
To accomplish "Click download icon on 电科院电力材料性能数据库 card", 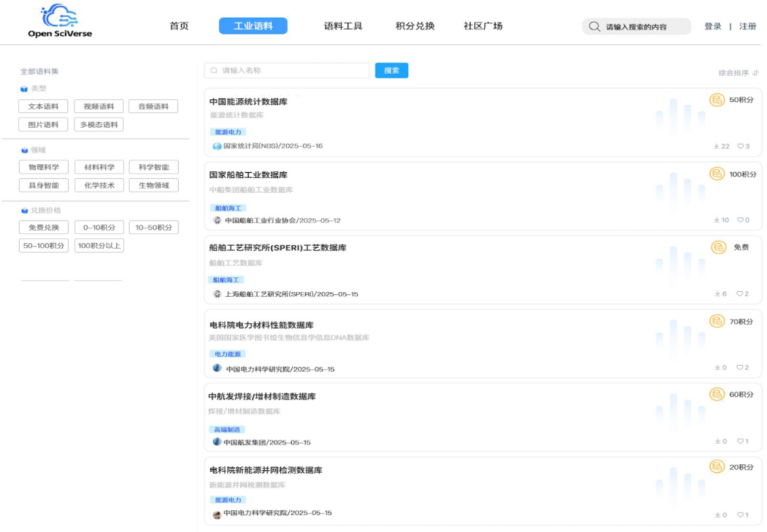I will [x=717, y=368].
